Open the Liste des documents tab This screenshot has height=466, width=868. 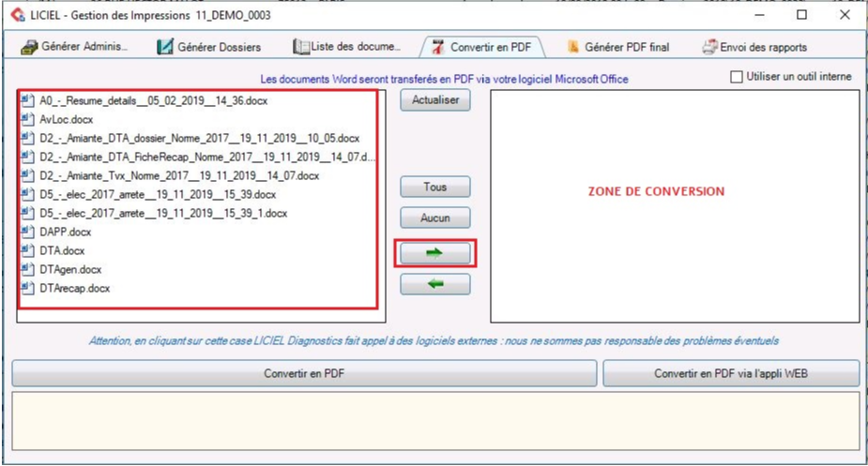(x=347, y=47)
